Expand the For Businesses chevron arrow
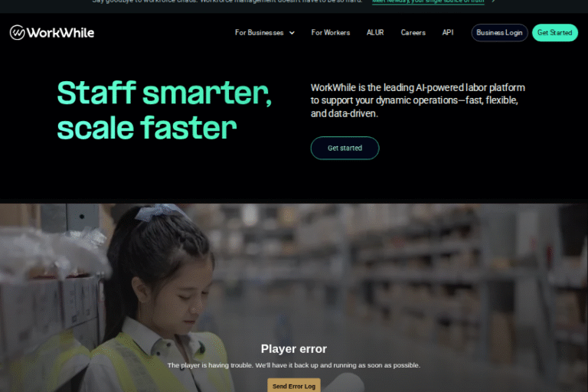Image resolution: width=588 pixels, height=392 pixels. [x=292, y=33]
